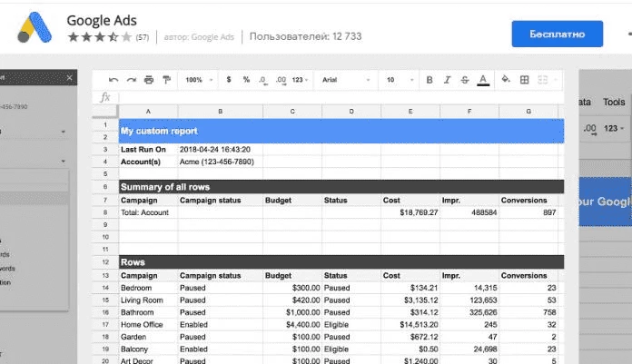Click the 488584 impressions cell

pyautogui.click(x=469, y=212)
